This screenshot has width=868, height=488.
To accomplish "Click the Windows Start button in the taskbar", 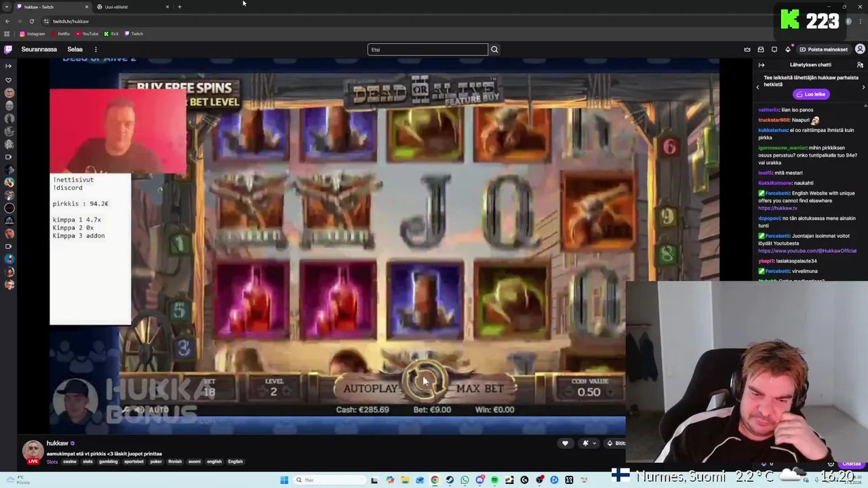I will click(x=284, y=480).
